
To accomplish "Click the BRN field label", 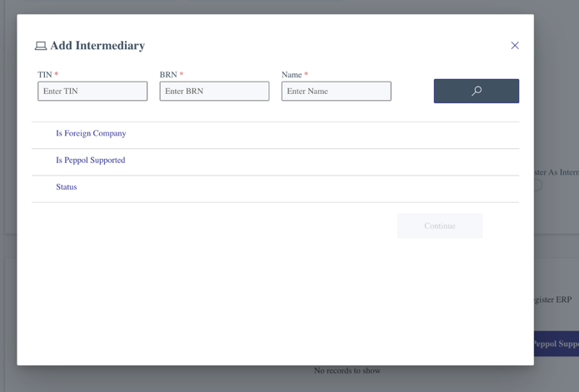I will click(168, 75).
